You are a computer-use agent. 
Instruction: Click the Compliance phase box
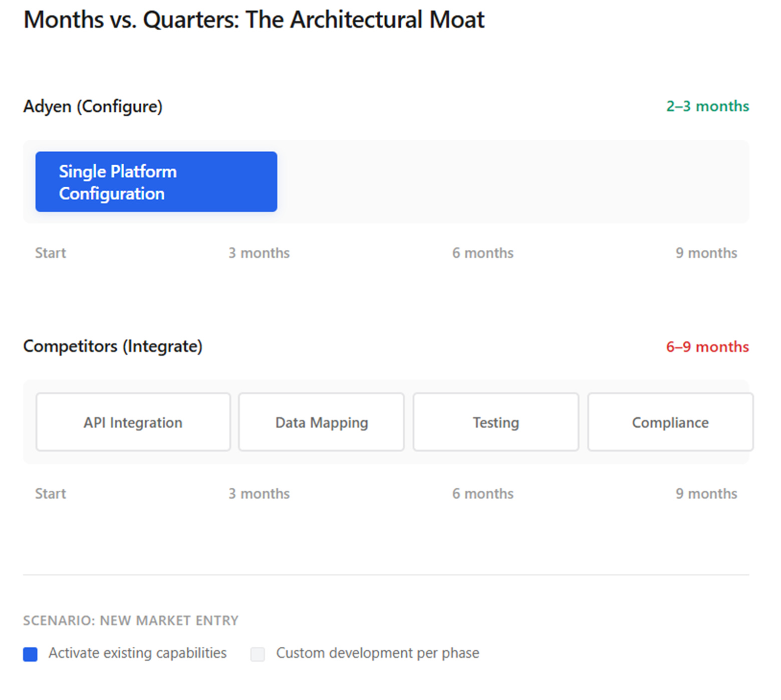(670, 422)
